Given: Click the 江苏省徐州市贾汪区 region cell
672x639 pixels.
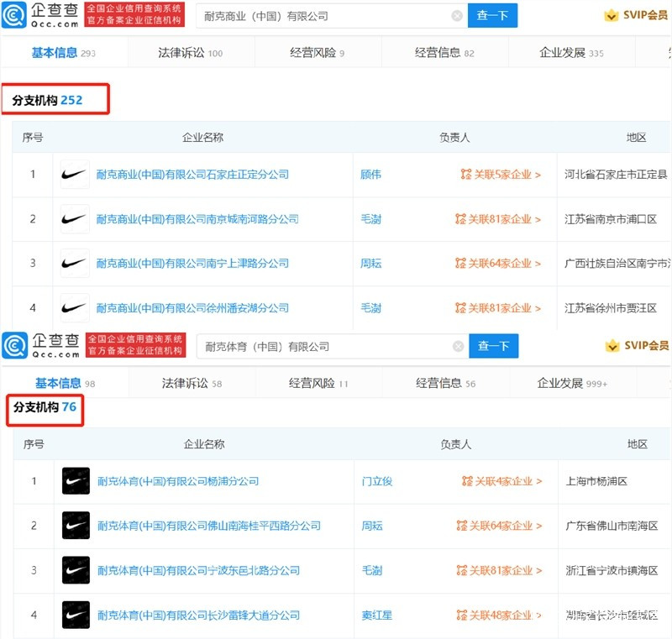Looking at the screenshot, I should [611, 307].
